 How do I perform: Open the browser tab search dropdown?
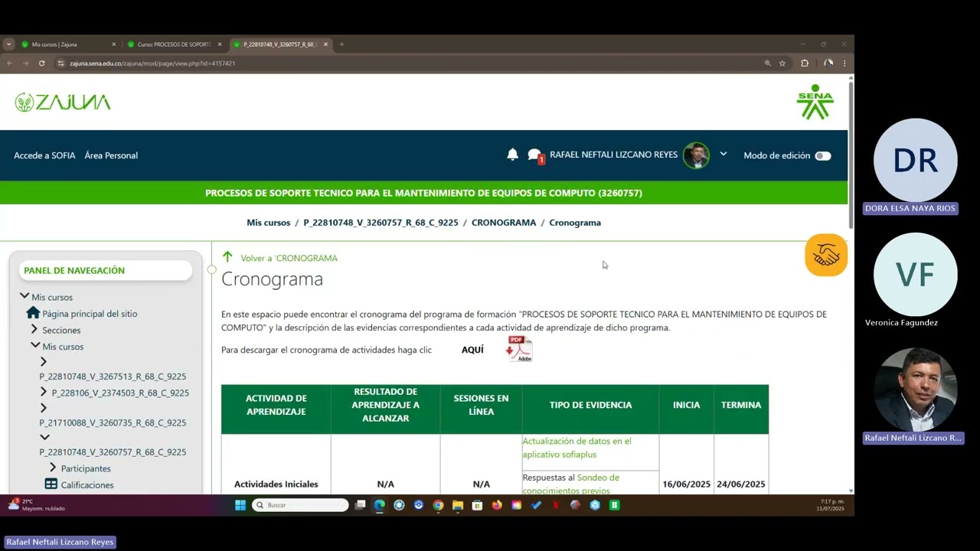coord(8,44)
